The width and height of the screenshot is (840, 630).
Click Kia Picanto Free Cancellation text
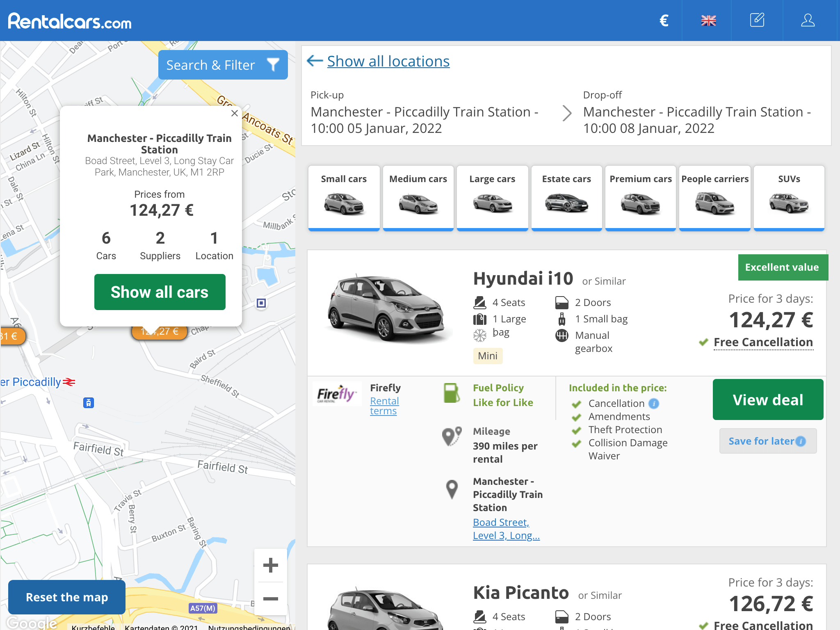click(x=763, y=625)
